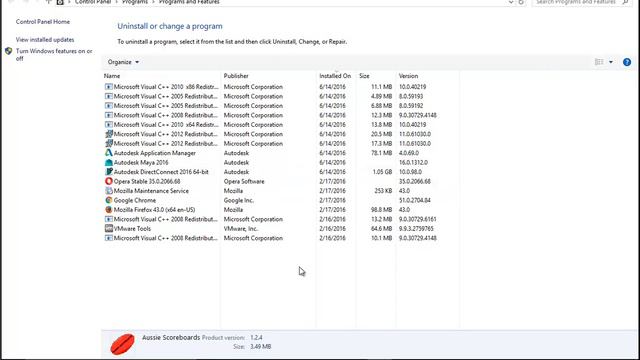The image size is (640, 360).
Task: Click the change view icon
Action: pos(599,62)
